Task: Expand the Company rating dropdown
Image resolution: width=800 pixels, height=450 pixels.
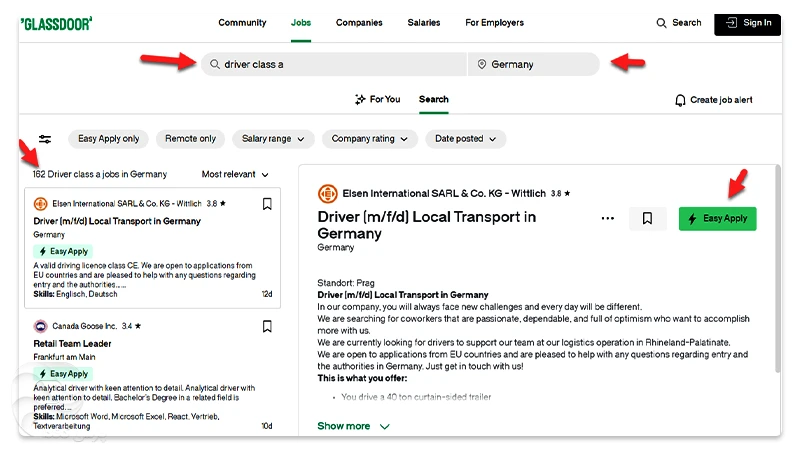Action: point(369,139)
